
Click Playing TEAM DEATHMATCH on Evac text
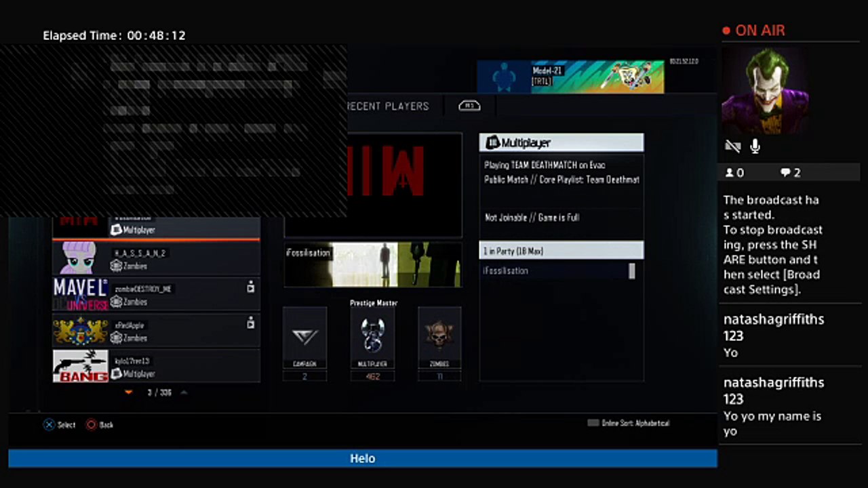coord(545,165)
